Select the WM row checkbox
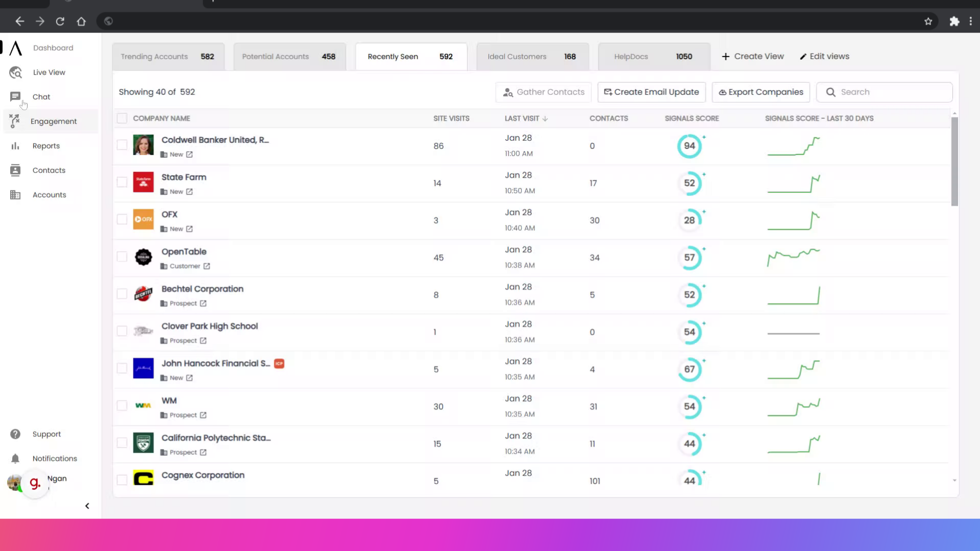The height and width of the screenshot is (551, 980). point(122,406)
